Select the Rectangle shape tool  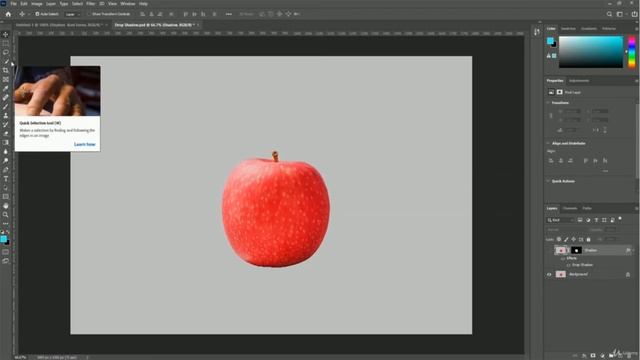click(x=6, y=197)
